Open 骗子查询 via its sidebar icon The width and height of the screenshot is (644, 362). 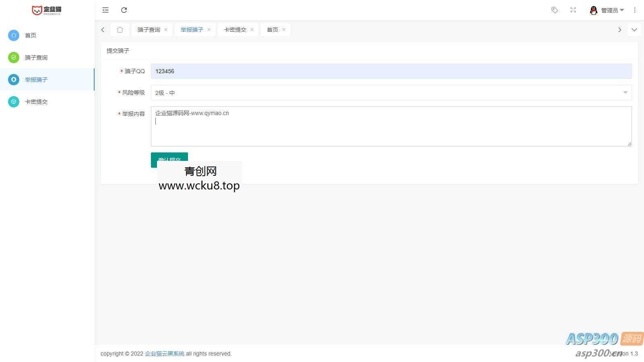pyautogui.click(x=14, y=58)
